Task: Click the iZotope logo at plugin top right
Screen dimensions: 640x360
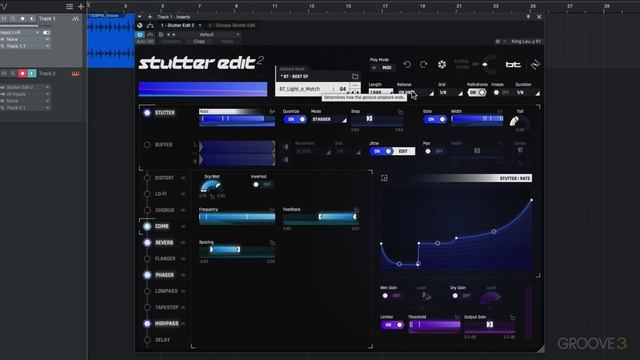Action: click(535, 64)
